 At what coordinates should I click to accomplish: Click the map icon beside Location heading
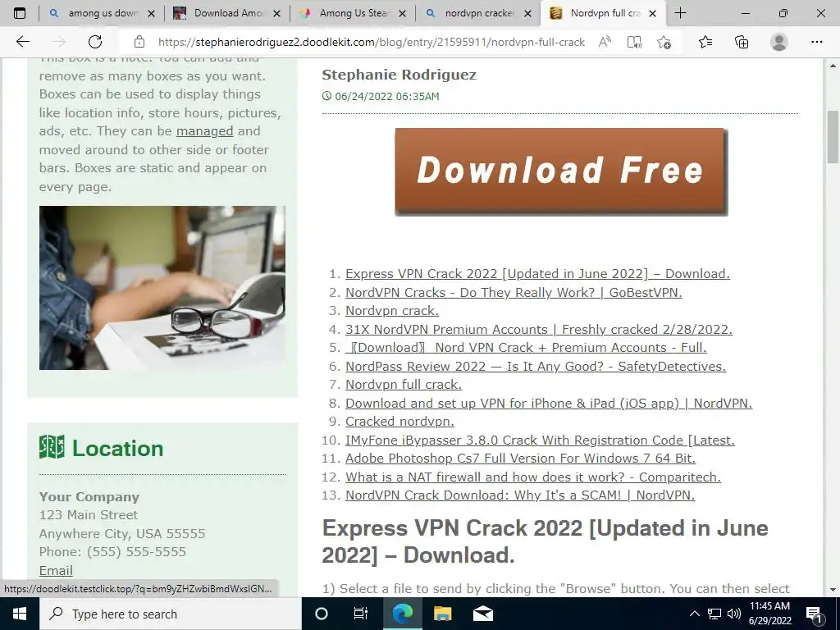(52, 447)
